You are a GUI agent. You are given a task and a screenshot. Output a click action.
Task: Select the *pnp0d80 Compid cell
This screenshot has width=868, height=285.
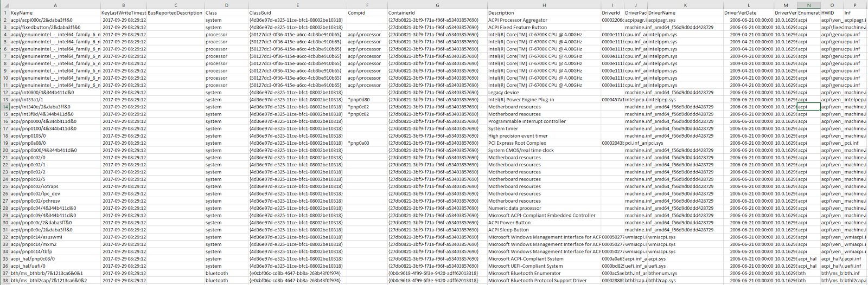click(x=367, y=100)
